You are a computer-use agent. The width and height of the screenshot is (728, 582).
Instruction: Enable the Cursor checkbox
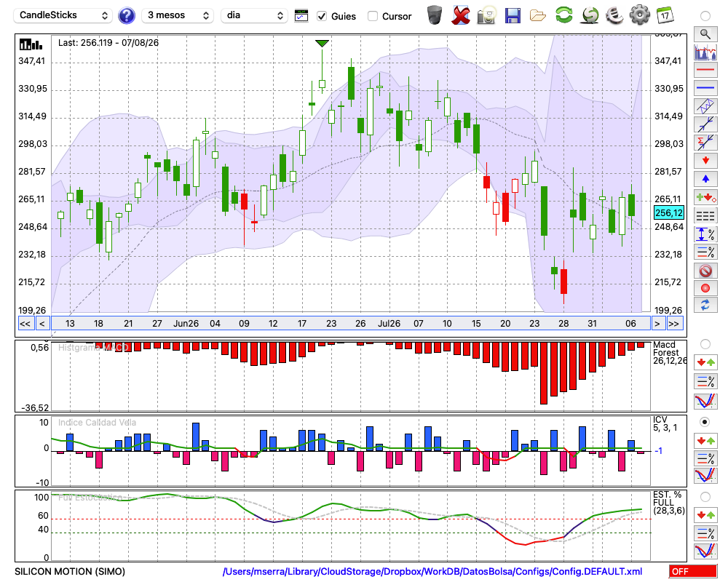click(x=372, y=16)
